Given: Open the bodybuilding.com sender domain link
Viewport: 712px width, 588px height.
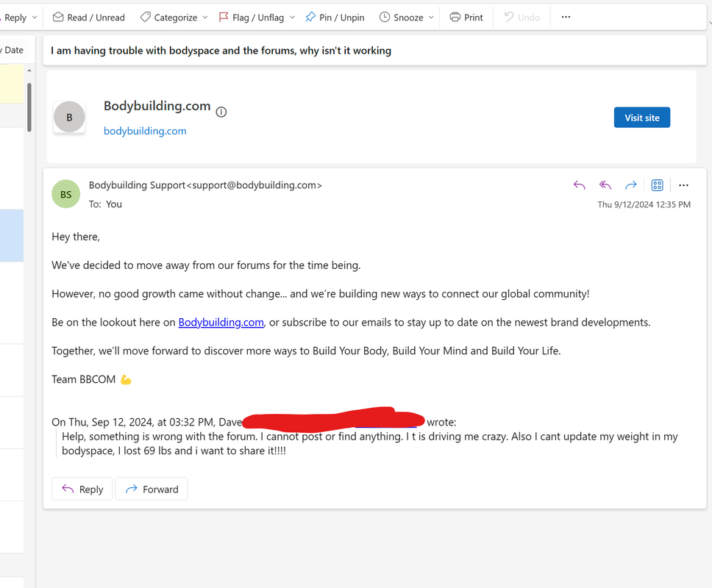Looking at the screenshot, I should click(x=145, y=131).
